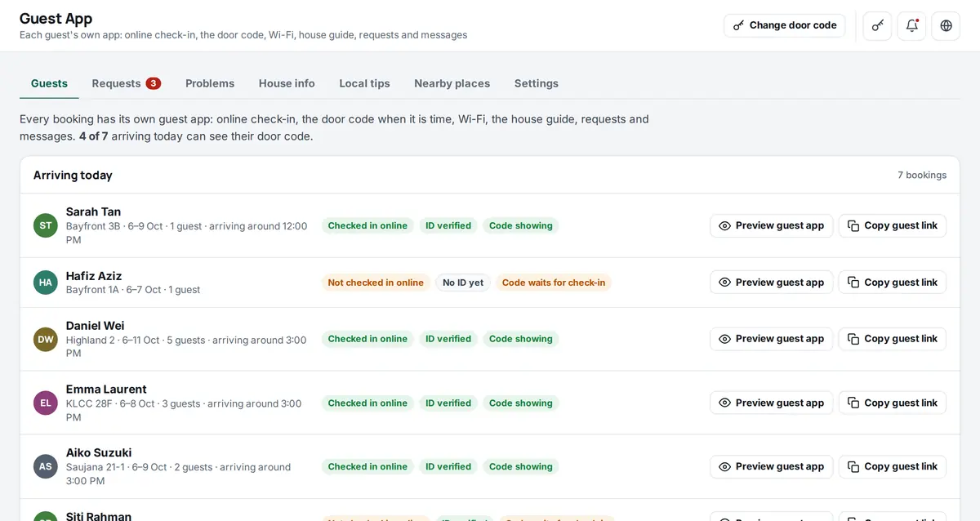This screenshot has height=521, width=980.
Task: Select the guest name "Hafiz Aziz"
Action: (94, 276)
